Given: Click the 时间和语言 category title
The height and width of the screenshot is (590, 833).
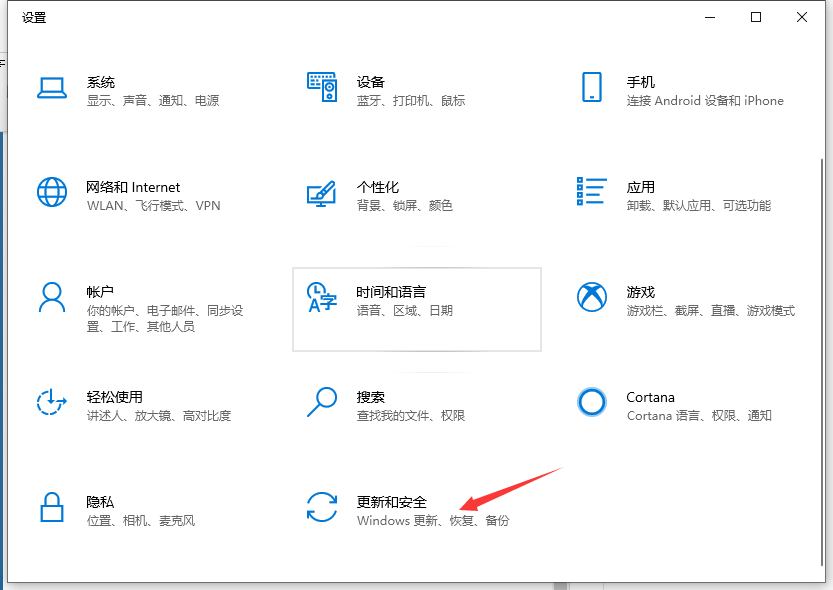Looking at the screenshot, I should 391,292.
